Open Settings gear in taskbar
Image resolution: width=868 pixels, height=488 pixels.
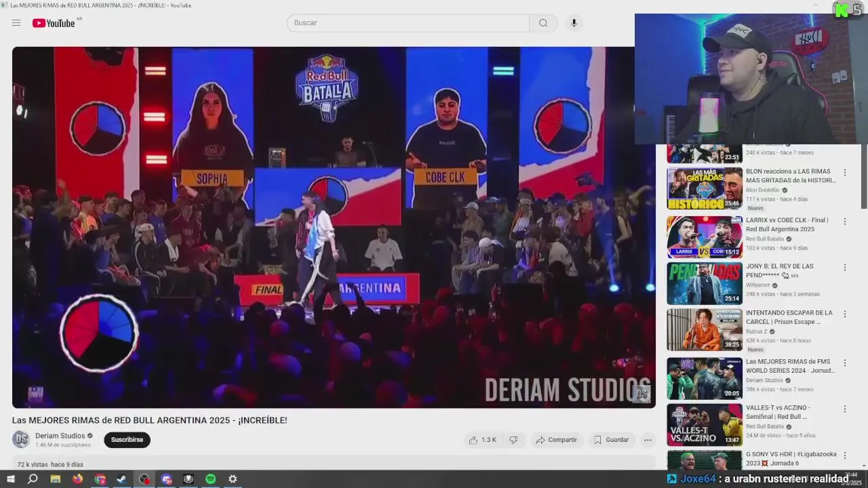coord(233,479)
